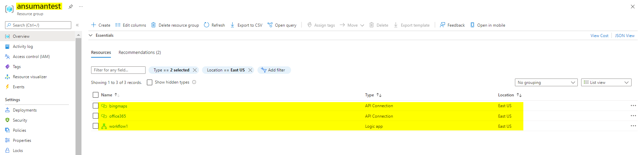This screenshot has width=644, height=155.
Task: Open Edit columns
Action: click(x=130, y=25)
